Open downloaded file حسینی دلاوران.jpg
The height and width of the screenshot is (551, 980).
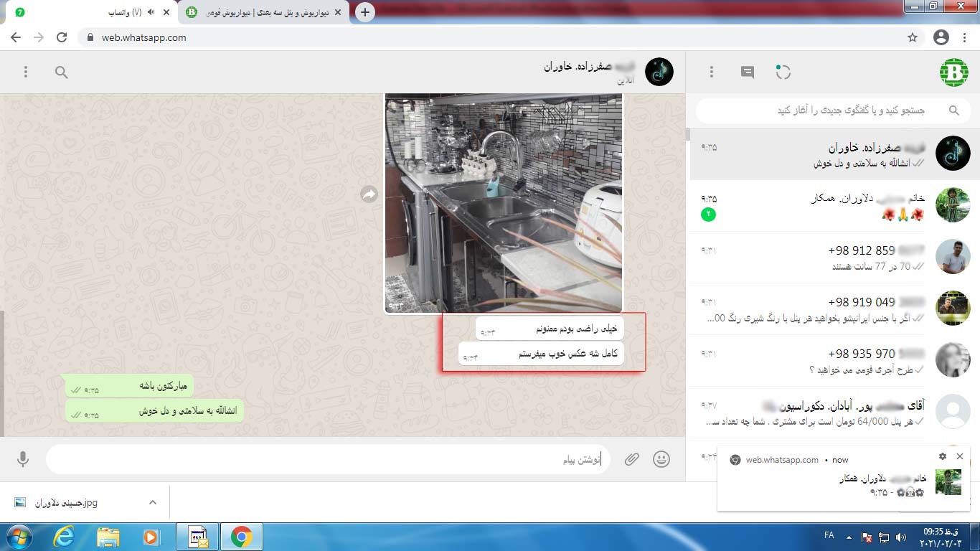coord(66,503)
